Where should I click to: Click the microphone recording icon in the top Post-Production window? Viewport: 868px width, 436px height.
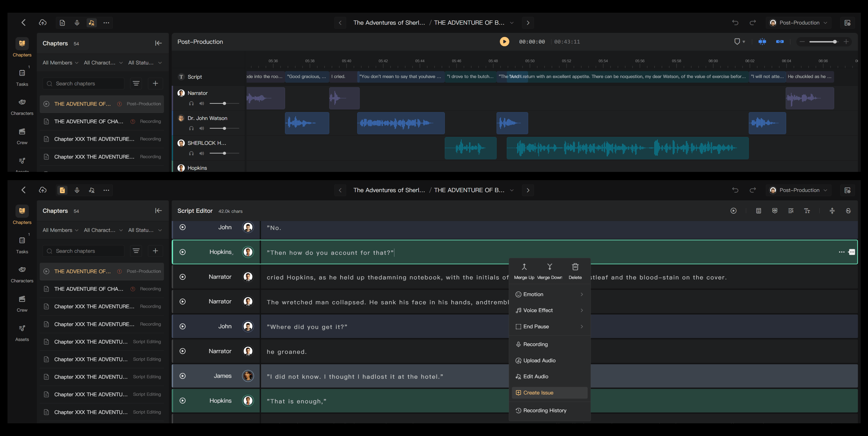point(77,23)
